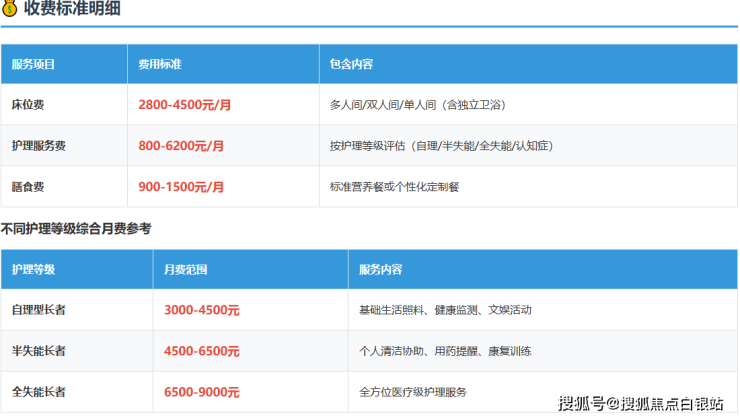Click the 900-1500元/月 meal price

[181, 187]
